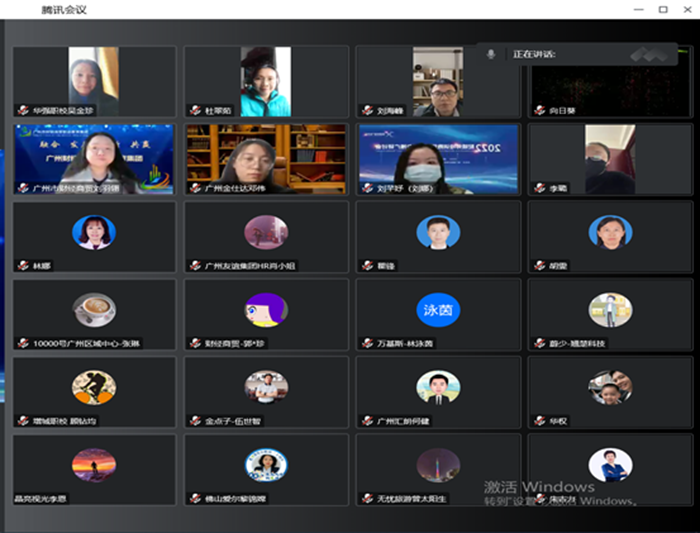Click muted mic icon beside 广州金仕达邓伟
Screen dimensions: 700x533
click(195, 188)
